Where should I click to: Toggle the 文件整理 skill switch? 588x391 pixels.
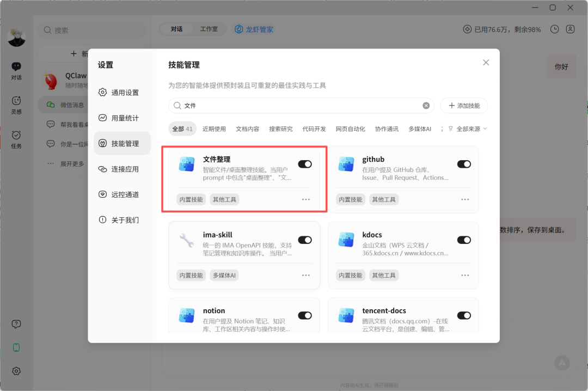[305, 164]
